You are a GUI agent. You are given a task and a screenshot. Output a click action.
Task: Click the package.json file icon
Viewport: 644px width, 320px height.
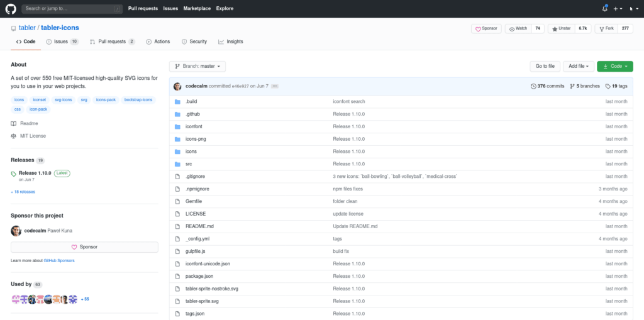pos(177,276)
